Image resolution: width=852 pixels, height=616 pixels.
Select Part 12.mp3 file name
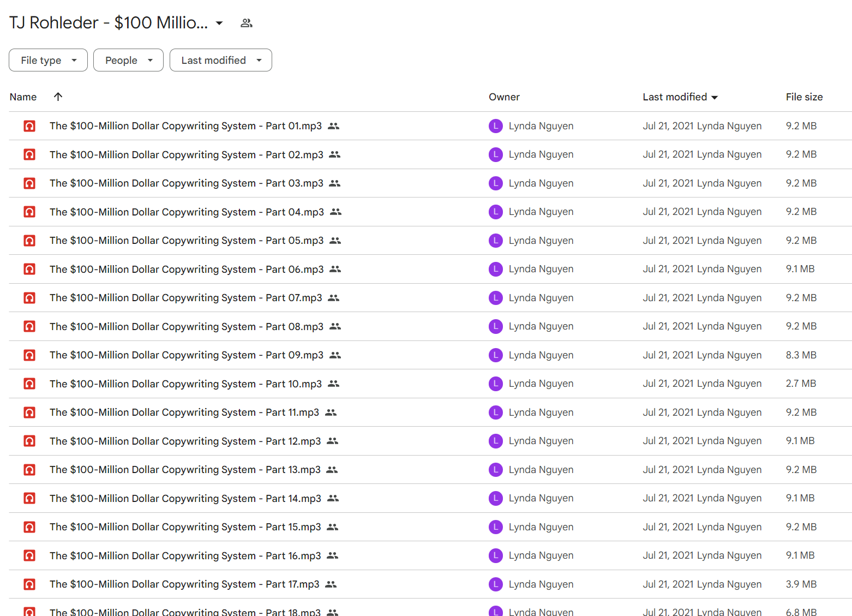[185, 441]
